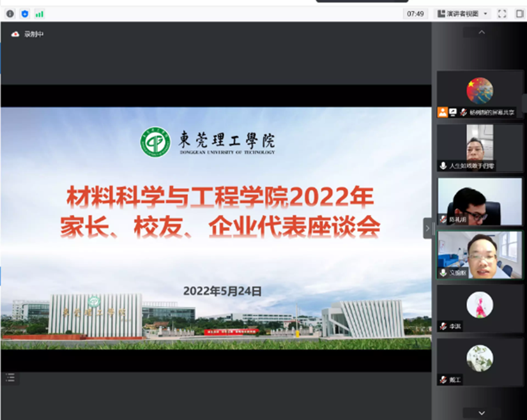Open the blue security shield icon
Viewport: 527px width, 420px height.
click(25, 13)
